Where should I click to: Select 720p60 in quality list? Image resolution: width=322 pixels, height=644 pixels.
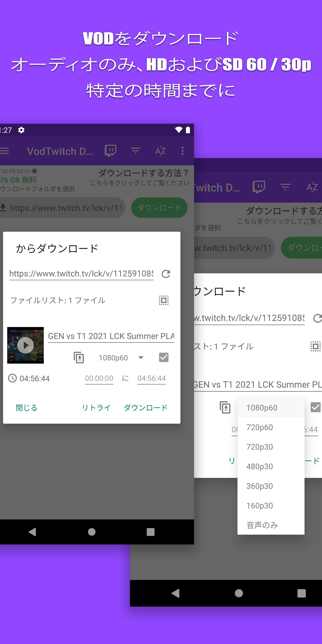pos(271,427)
